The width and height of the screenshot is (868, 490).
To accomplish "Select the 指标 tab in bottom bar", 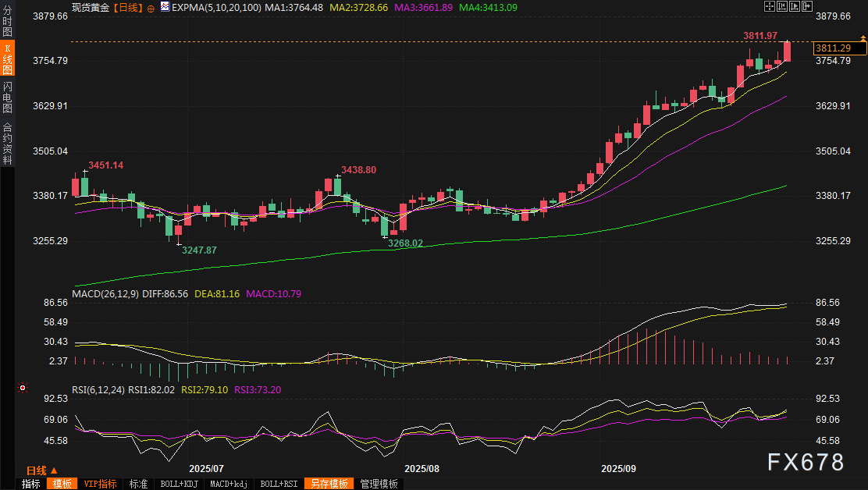I will pos(31,484).
